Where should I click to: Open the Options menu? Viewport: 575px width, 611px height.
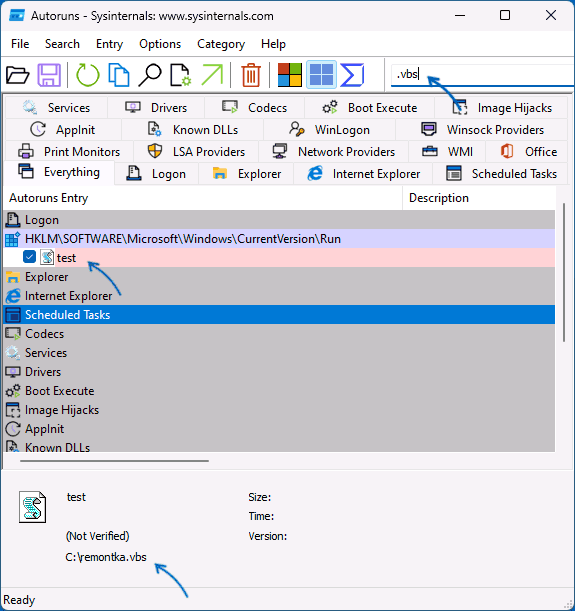tap(160, 44)
